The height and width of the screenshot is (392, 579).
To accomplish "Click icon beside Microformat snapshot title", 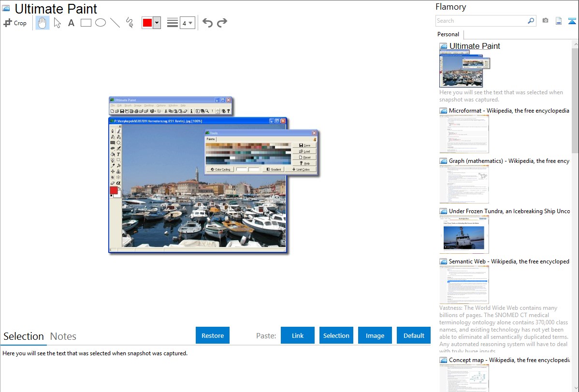I will click(443, 111).
